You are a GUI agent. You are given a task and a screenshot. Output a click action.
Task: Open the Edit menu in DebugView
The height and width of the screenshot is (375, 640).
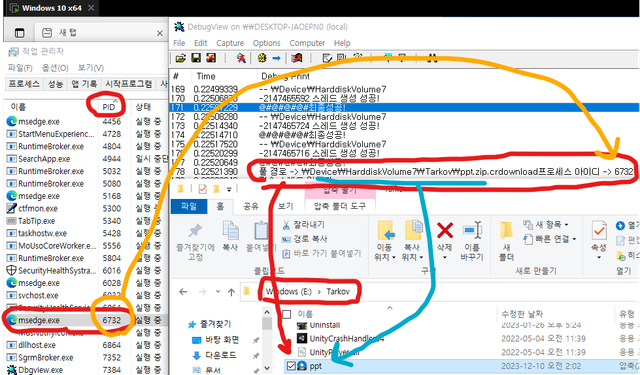coord(200,43)
